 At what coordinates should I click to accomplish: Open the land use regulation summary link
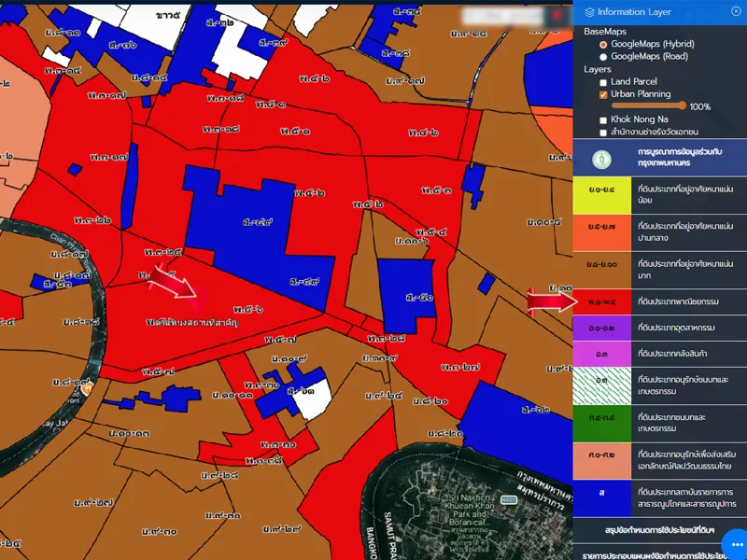point(659,531)
